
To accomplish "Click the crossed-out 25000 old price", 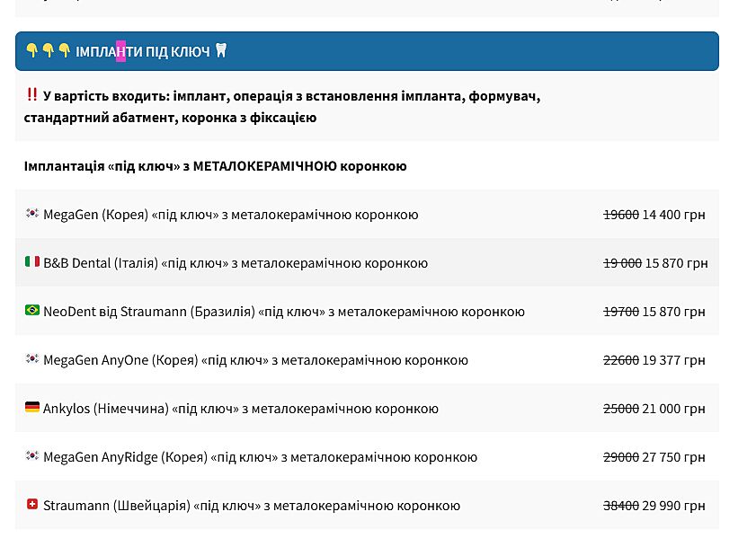I will pyautogui.click(x=620, y=409).
